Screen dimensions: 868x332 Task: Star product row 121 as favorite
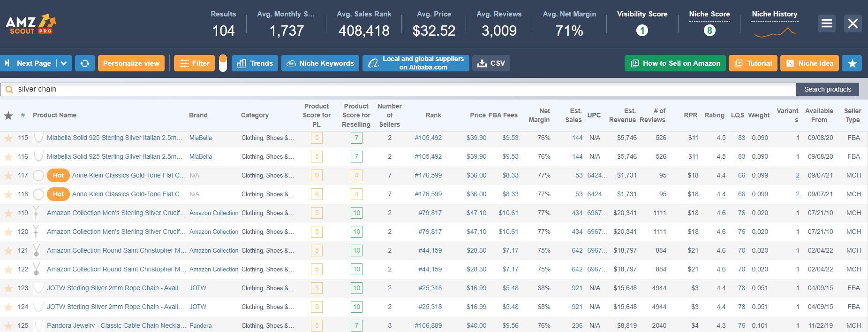click(8, 251)
